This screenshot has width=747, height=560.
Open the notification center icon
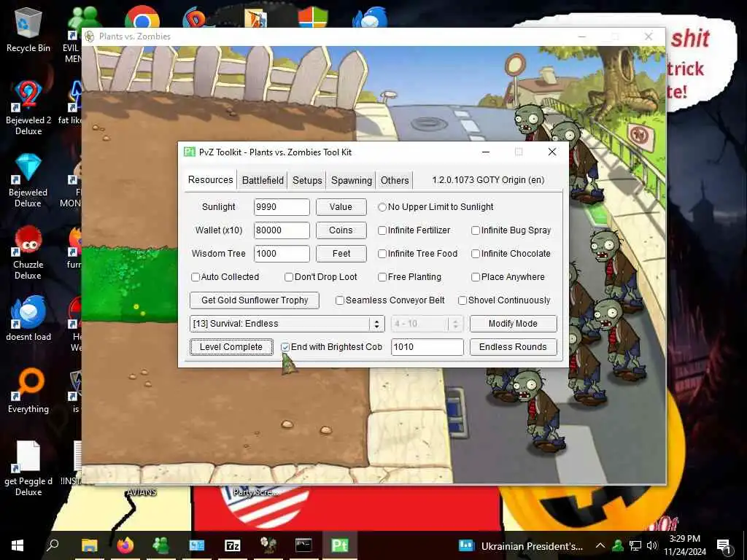pos(723,545)
